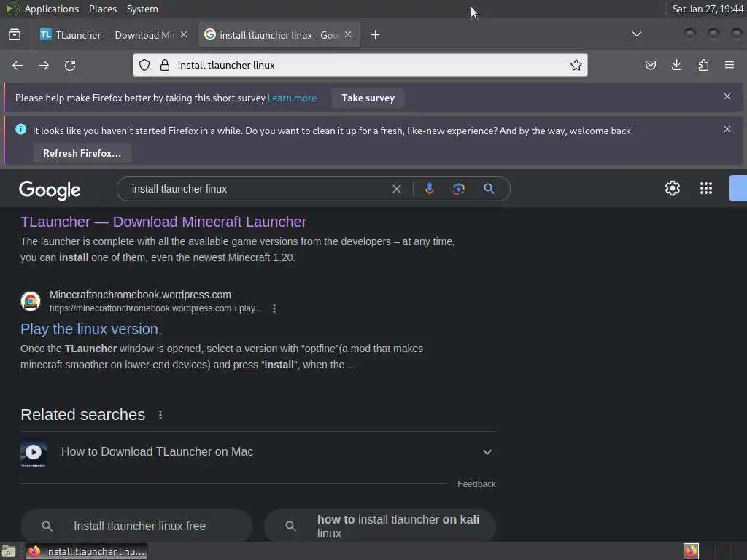Select Firefox window in taskbar

click(87, 551)
